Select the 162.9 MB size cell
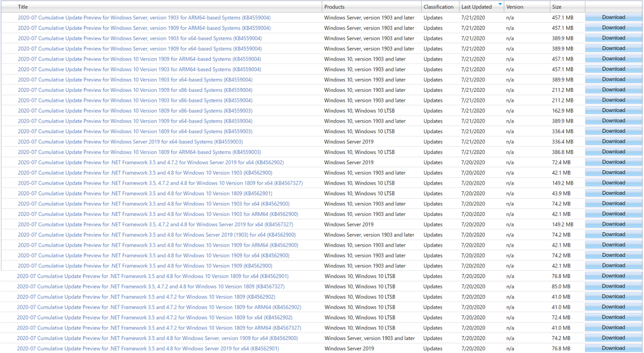 point(562,111)
